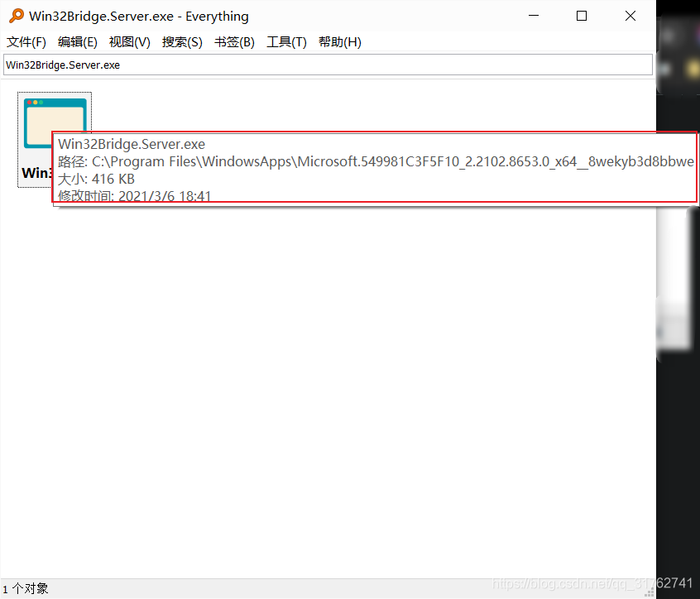Open the 工具(T) menu
Image resolution: width=700 pixels, height=599 pixels.
click(x=286, y=42)
